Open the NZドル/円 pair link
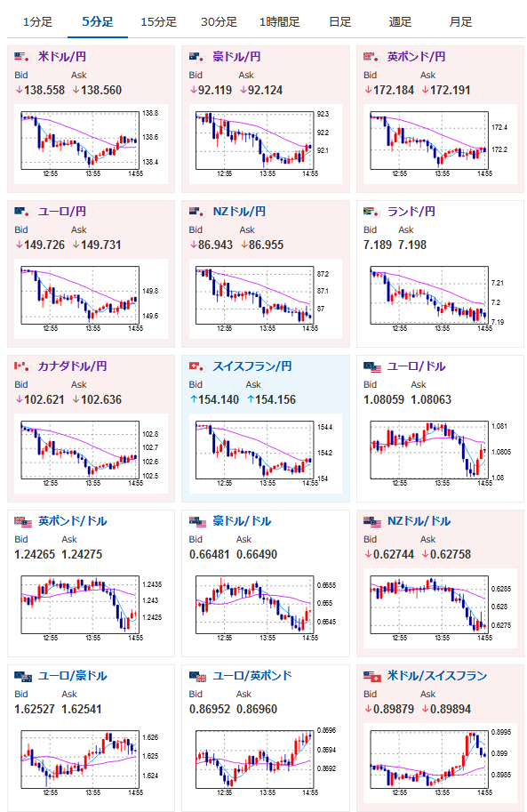The image size is (527, 812). 239,212
